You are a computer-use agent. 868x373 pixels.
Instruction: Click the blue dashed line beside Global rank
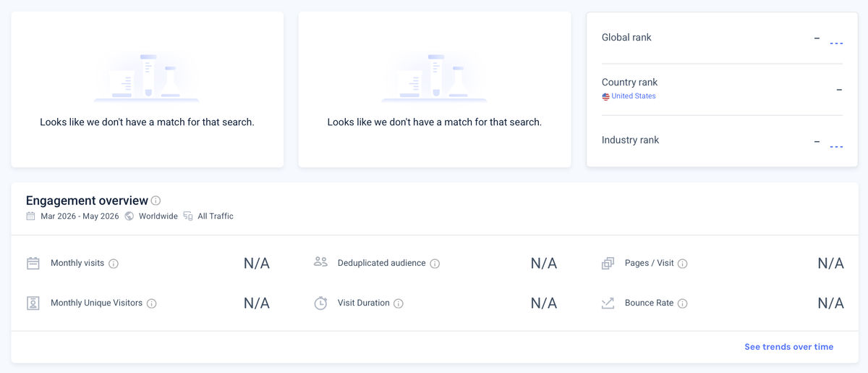pyautogui.click(x=836, y=43)
